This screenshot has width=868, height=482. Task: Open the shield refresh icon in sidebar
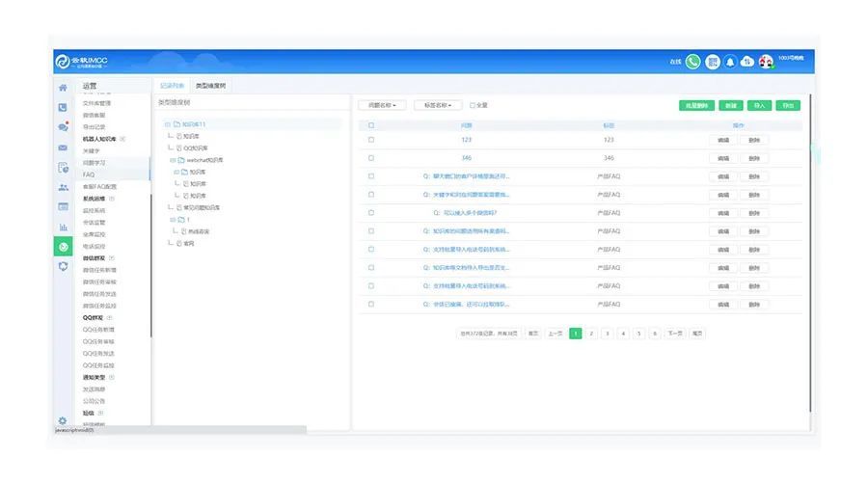[x=63, y=267]
